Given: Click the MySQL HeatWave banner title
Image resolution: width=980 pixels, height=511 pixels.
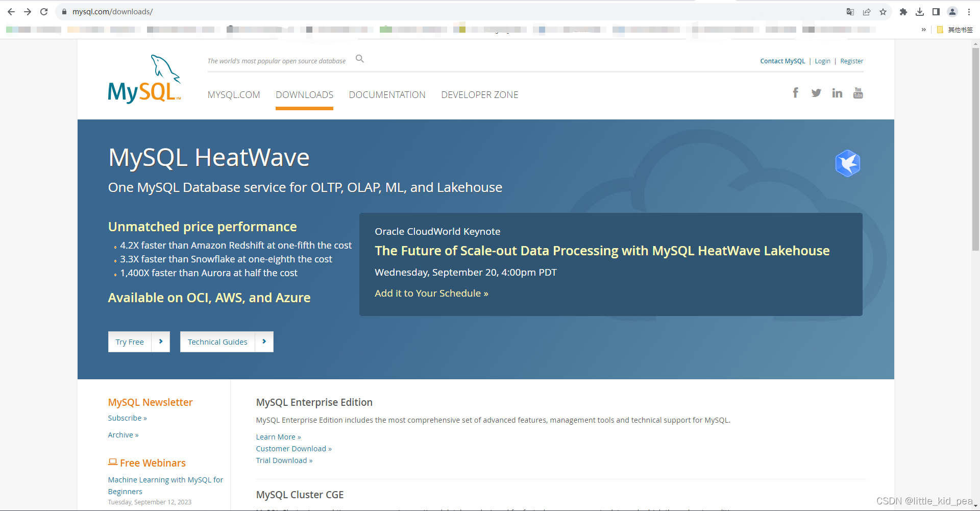Looking at the screenshot, I should [209, 157].
